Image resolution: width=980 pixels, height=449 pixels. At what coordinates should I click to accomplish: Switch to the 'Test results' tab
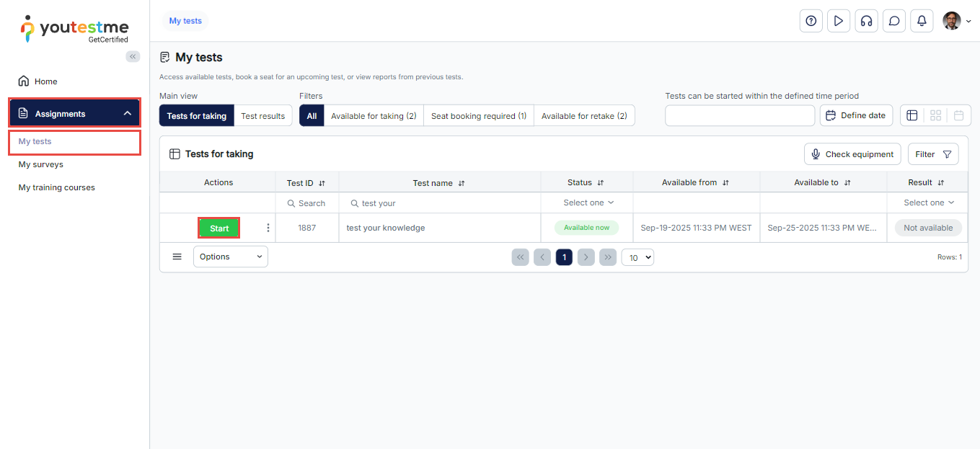click(x=262, y=116)
